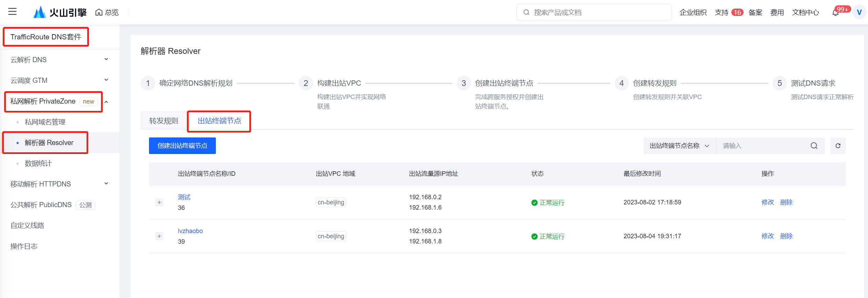This screenshot has width=868, height=298.
Task: Go to the overview home icon
Action: click(x=99, y=12)
